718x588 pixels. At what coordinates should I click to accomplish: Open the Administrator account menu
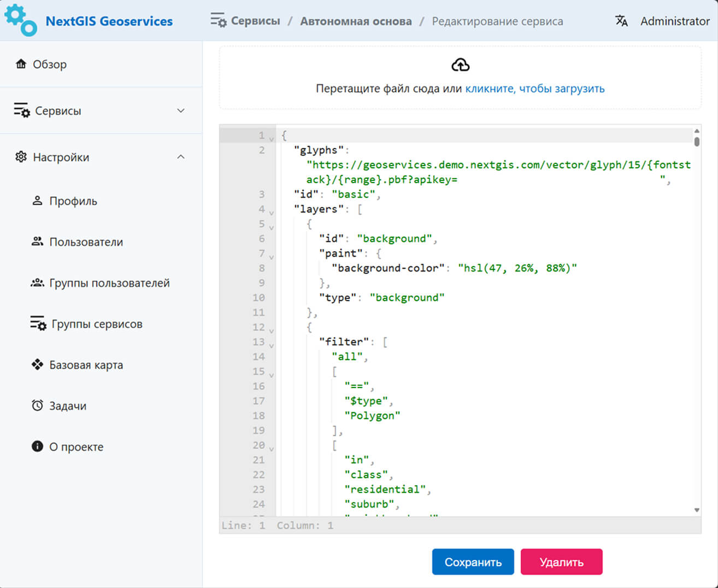click(675, 21)
